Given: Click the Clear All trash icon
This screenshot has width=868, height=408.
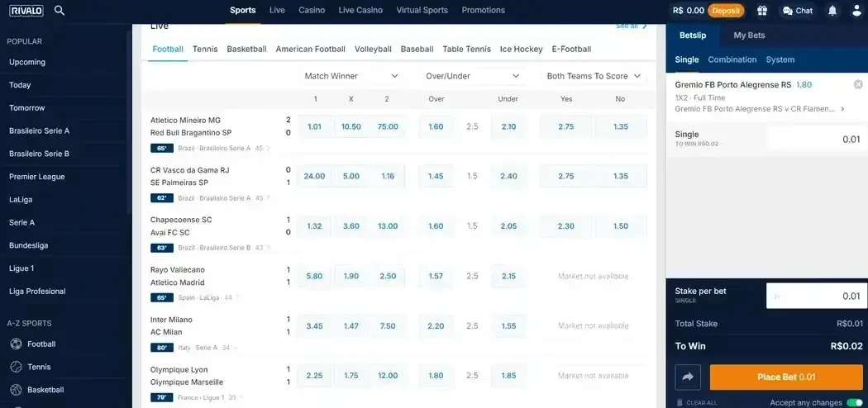Looking at the screenshot, I should click(x=680, y=403).
